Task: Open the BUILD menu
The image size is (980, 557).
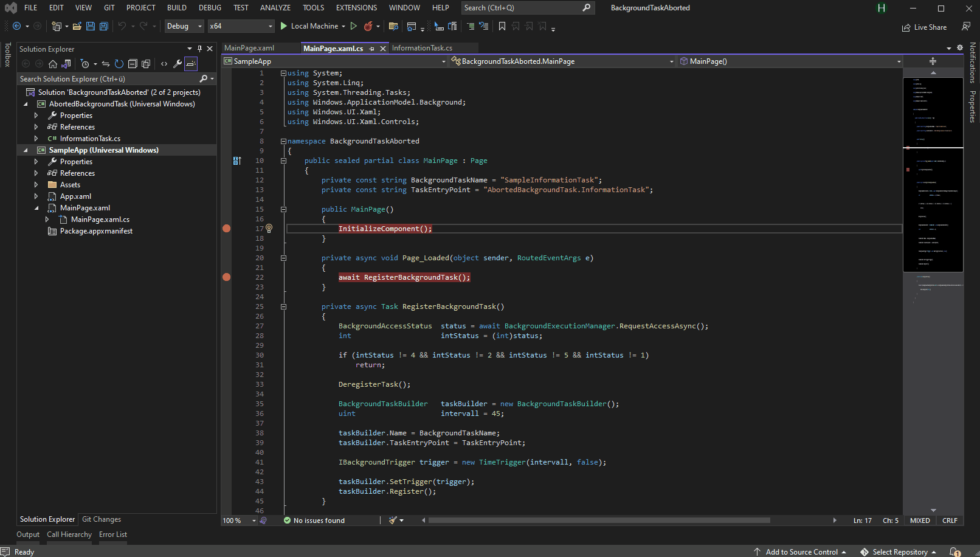Action: pos(177,8)
